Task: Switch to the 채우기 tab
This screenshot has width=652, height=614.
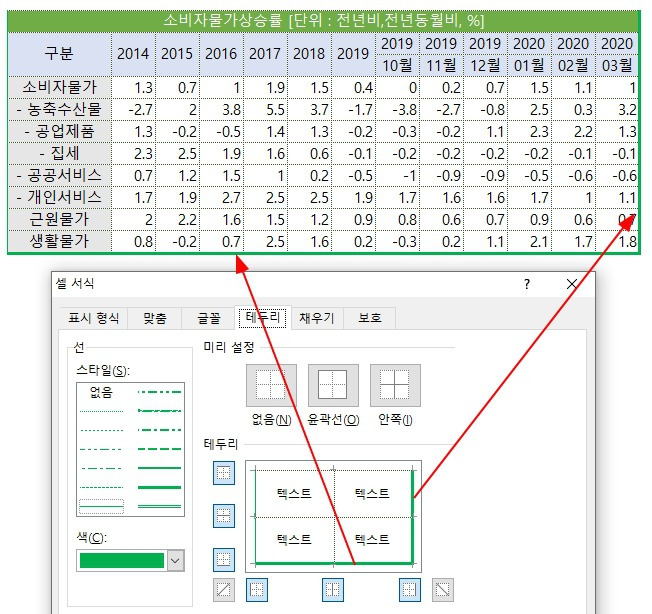Action: click(317, 318)
